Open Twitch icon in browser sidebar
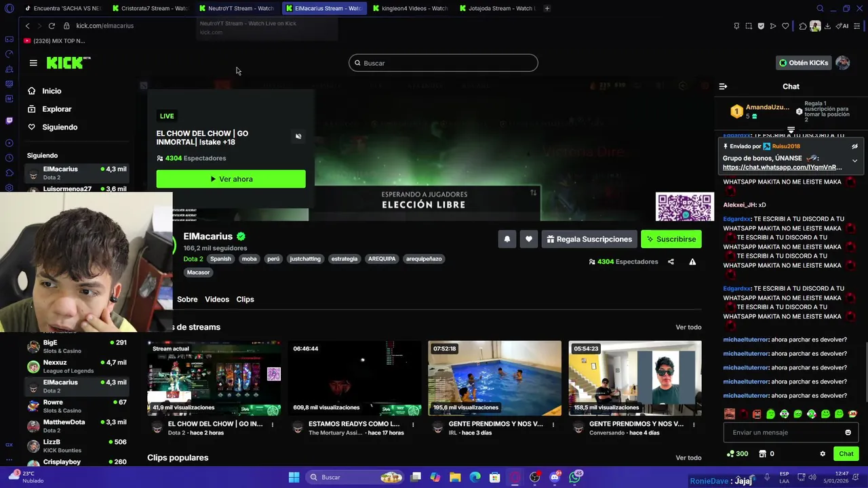The height and width of the screenshot is (488, 868). [x=9, y=121]
